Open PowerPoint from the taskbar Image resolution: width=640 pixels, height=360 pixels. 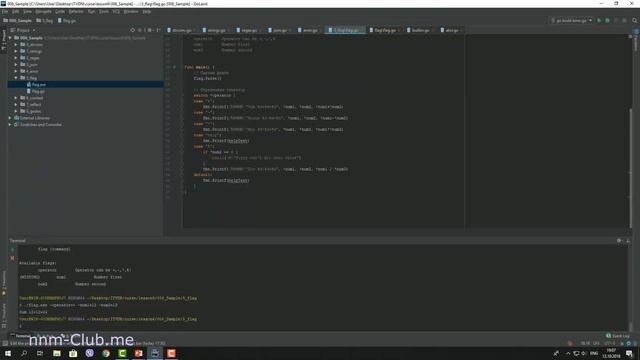(138, 353)
